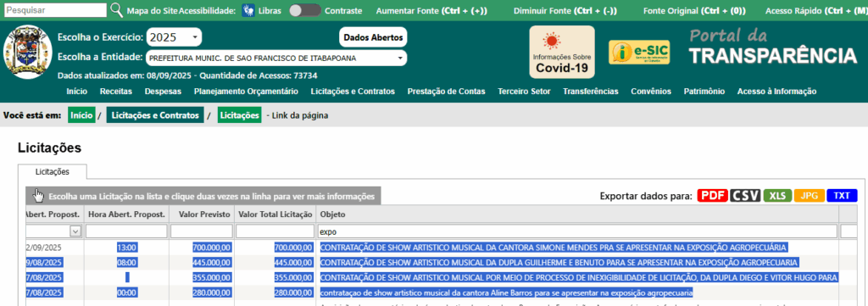Click the Link da página text
Image resolution: width=868 pixels, height=306 pixels.
pos(301,116)
